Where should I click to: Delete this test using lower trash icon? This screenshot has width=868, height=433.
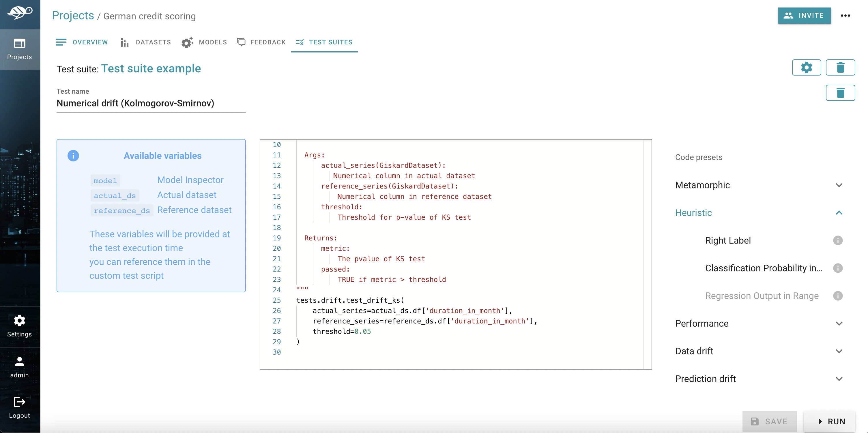coord(840,93)
